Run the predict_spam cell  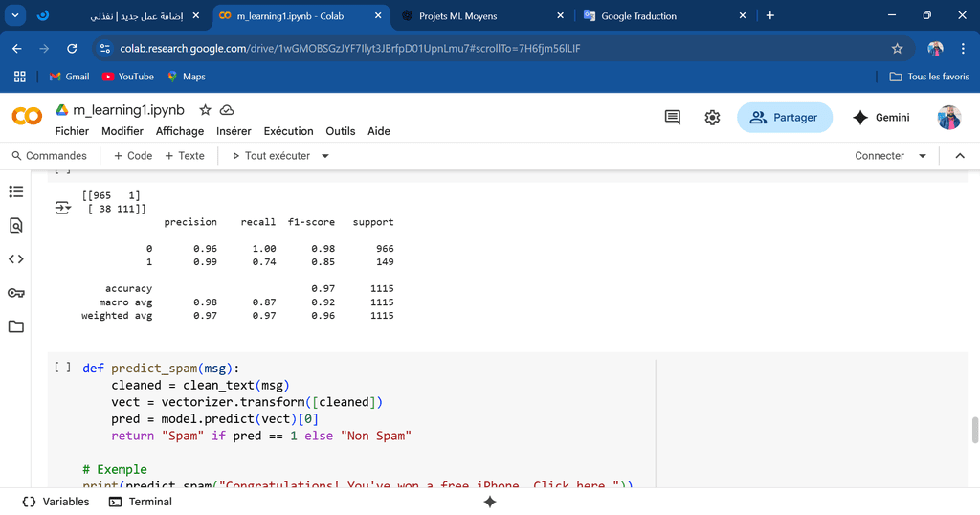[x=62, y=368]
